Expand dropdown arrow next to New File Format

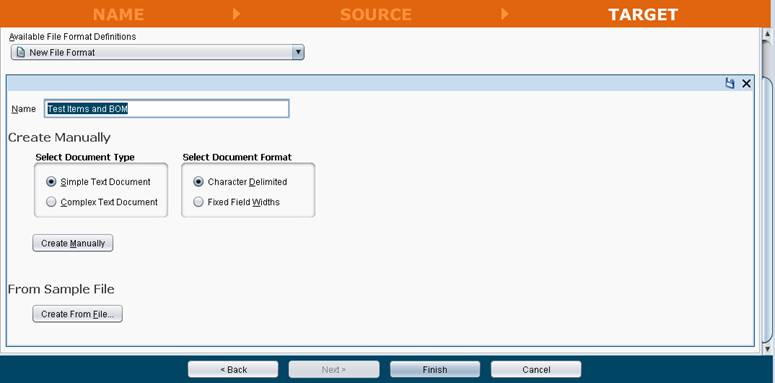(298, 52)
